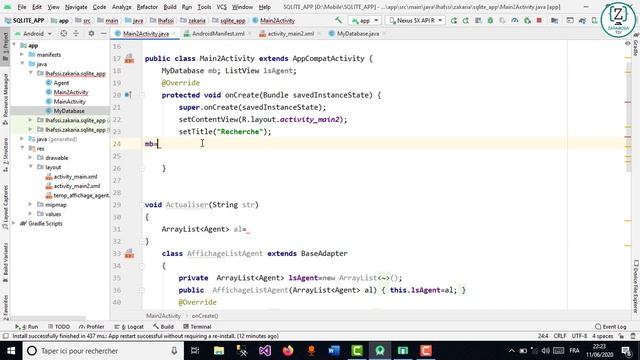This screenshot has width=640, height=360.
Task: Click the UTF-8 encoding in status bar
Action: click(579, 336)
